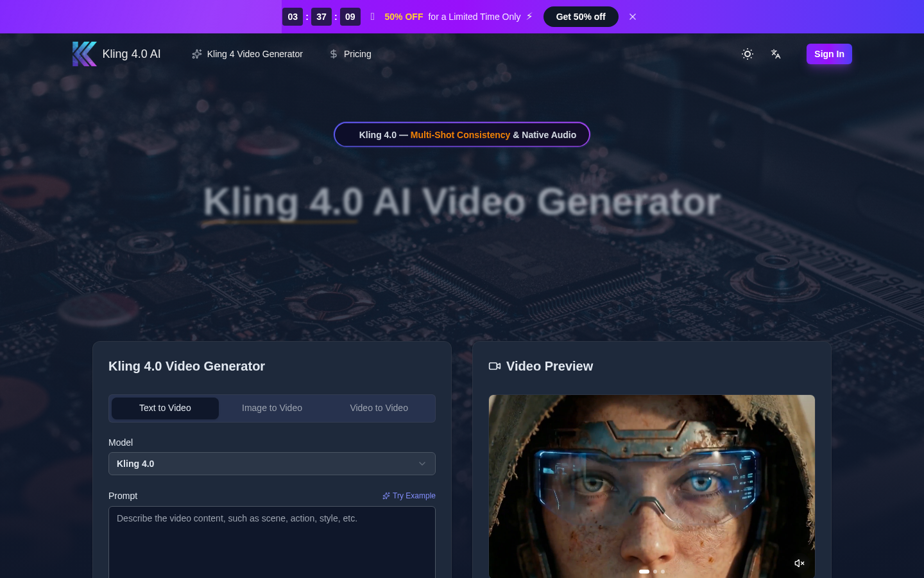The width and height of the screenshot is (924, 578).
Task: Open the Multi-Shot Consistency announcement pill
Action: pyautogui.click(x=462, y=134)
